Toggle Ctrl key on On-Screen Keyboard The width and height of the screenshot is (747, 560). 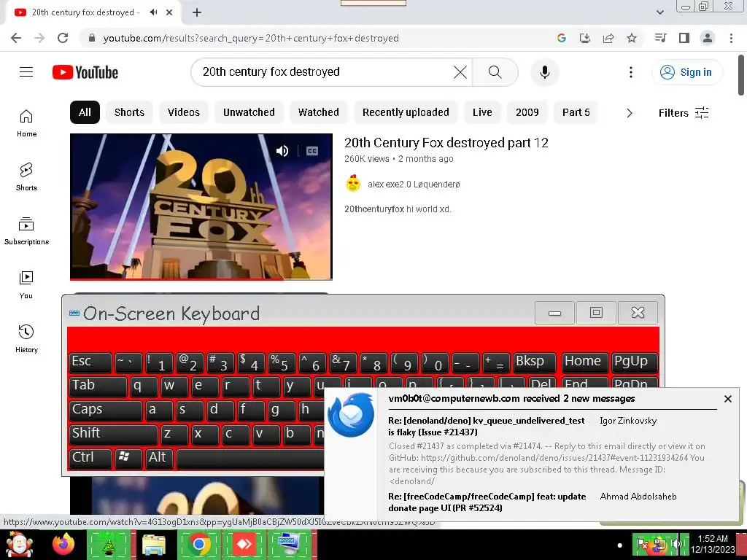click(90, 458)
